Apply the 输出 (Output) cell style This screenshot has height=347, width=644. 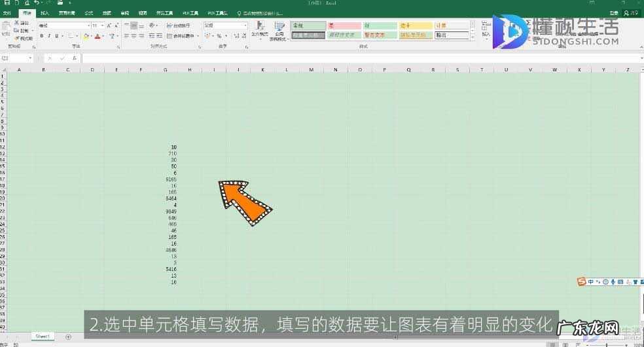click(x=452, y=35)
